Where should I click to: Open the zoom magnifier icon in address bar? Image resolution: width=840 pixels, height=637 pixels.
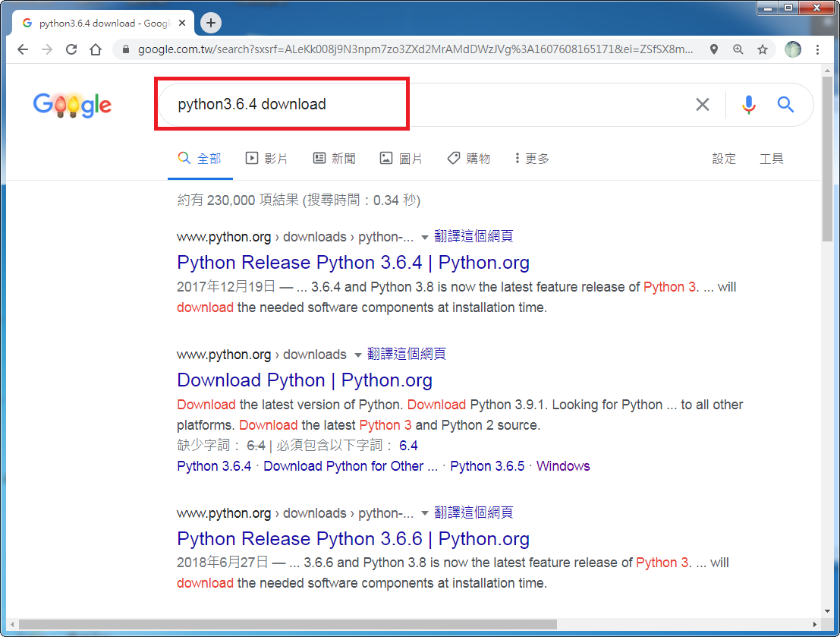click(x=738, y=49)
